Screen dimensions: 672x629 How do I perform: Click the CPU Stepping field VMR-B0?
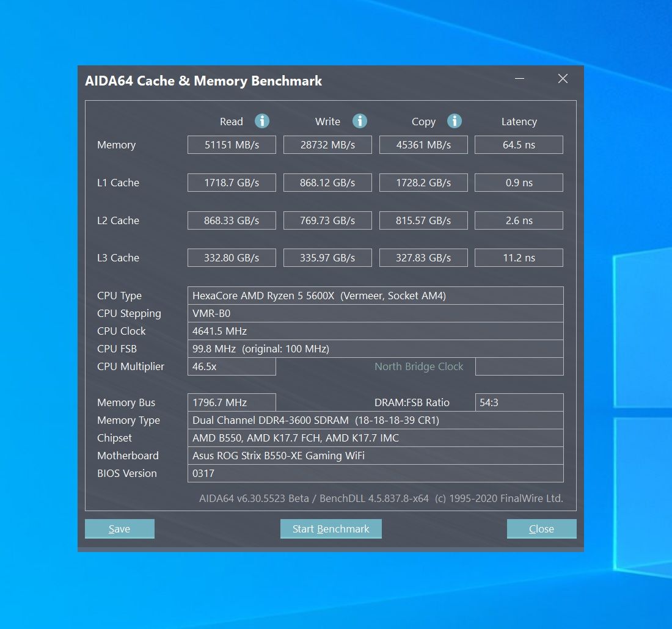coord(376,313)
